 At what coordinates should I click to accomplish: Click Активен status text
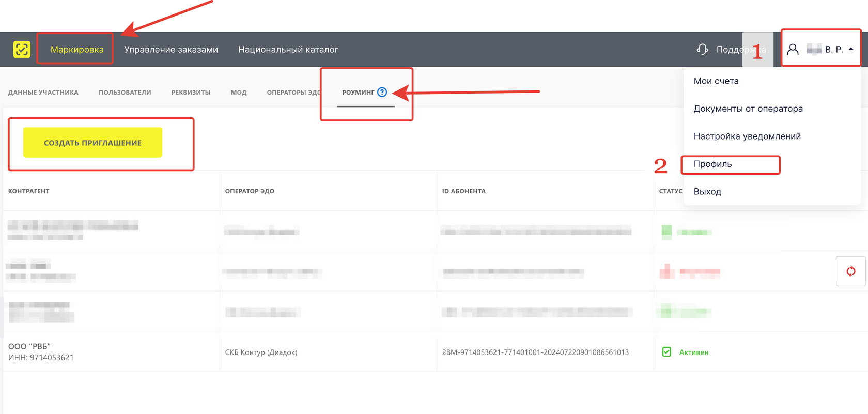pos(694,352)
